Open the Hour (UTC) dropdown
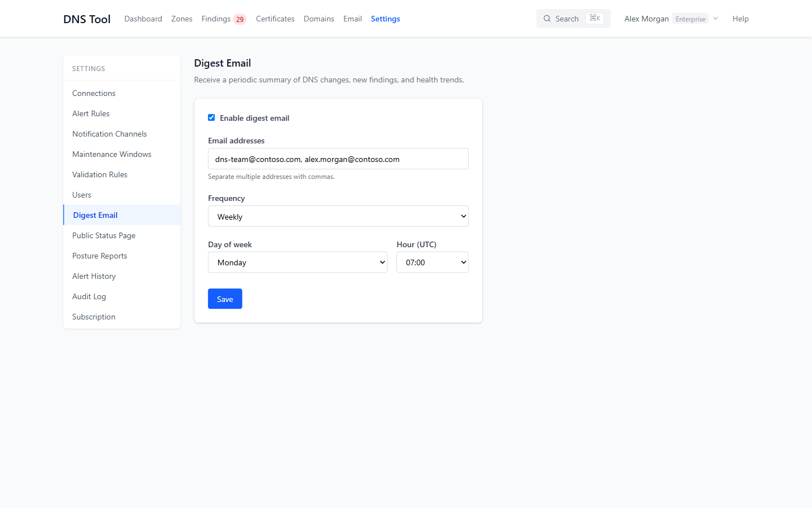812x508 pixels. (433, 262)
